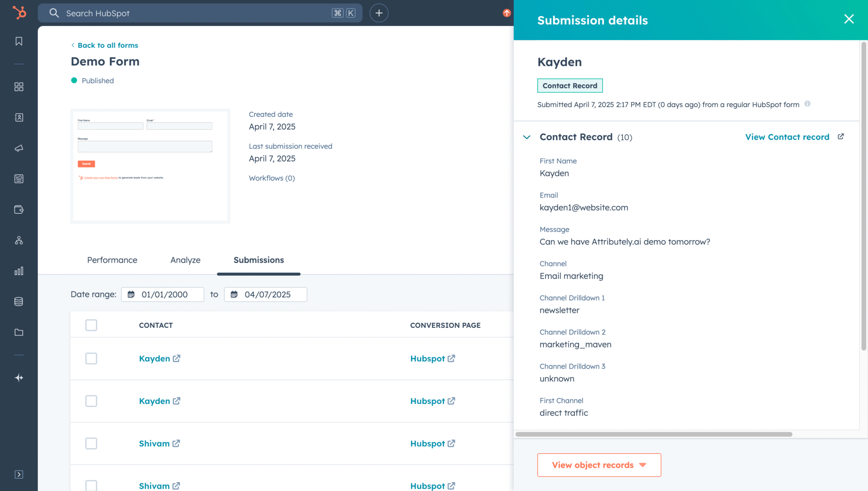Open the Workspaces grid icon
Viewport: 868px width, 491px height.
18,86
